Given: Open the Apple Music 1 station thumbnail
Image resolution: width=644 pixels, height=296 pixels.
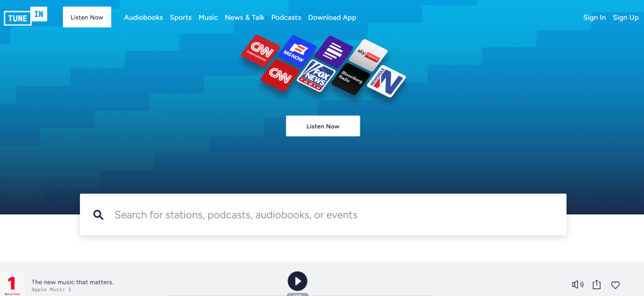Looking at the screenshot, I should [x=13, y=284].
